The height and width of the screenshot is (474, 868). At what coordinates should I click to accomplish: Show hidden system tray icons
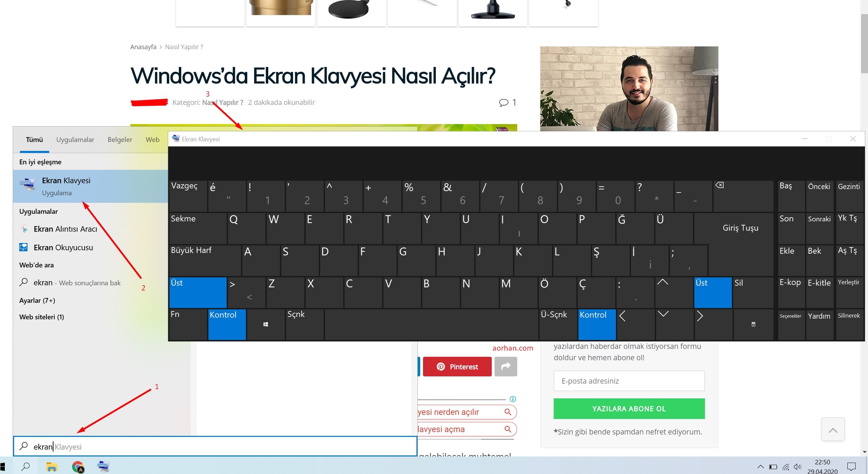[x=761, y=466]
